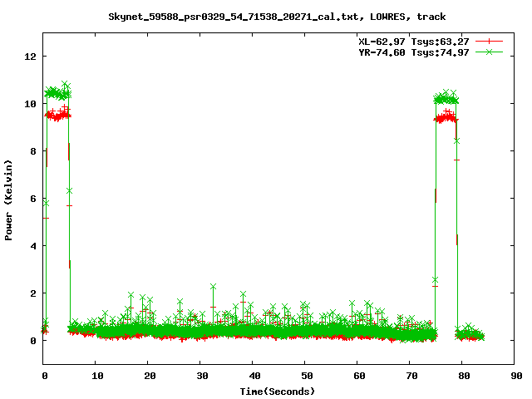
Task: Click the x-axis tick label 30
Action: click(202, 376)
